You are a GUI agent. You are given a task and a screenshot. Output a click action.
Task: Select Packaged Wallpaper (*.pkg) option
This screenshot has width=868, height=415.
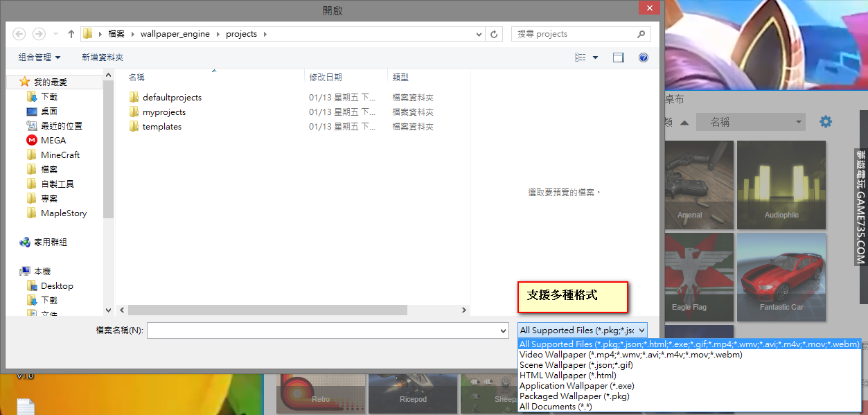tap(574, 396)
